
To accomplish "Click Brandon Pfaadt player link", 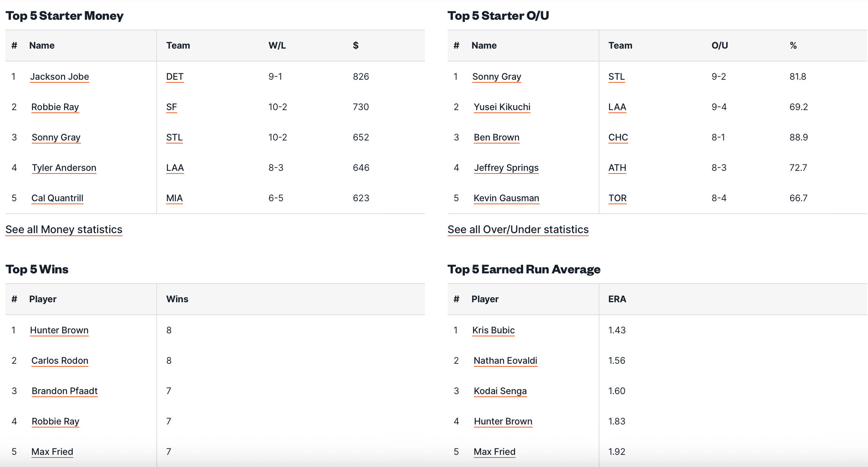I will [65, 391].
